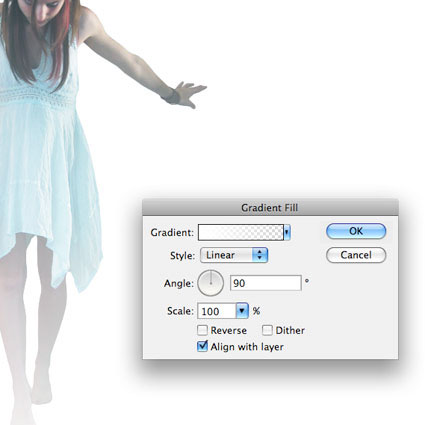Image resolution: width=425 pixels, height=425 pixels.
Task: Click the Gradient Fill dialog title bar
Action: 270,207
